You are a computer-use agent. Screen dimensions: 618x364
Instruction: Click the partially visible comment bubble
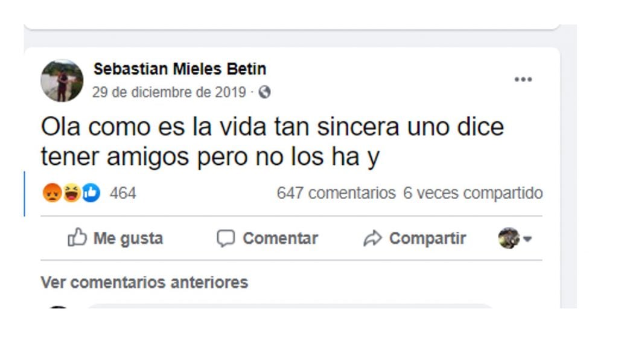click(290, 306)
